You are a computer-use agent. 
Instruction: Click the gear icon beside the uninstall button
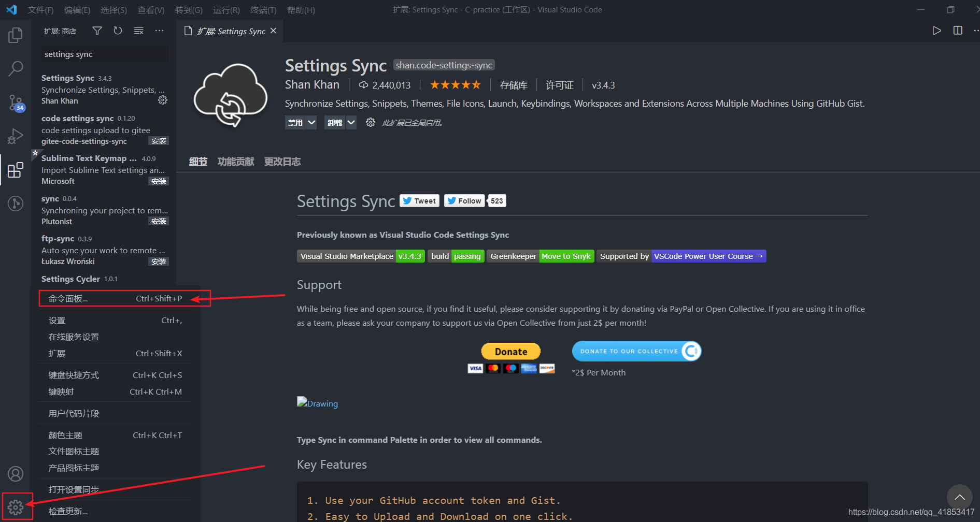pyautogui.click(x=371, y=123)
